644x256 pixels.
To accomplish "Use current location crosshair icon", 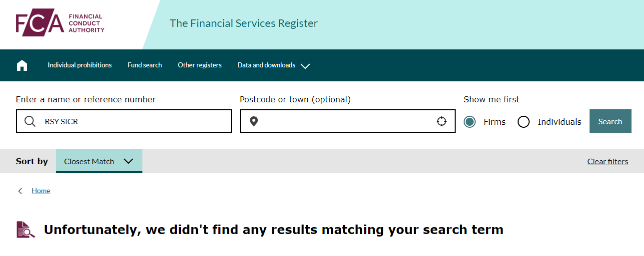I will (x=442, y=121).
